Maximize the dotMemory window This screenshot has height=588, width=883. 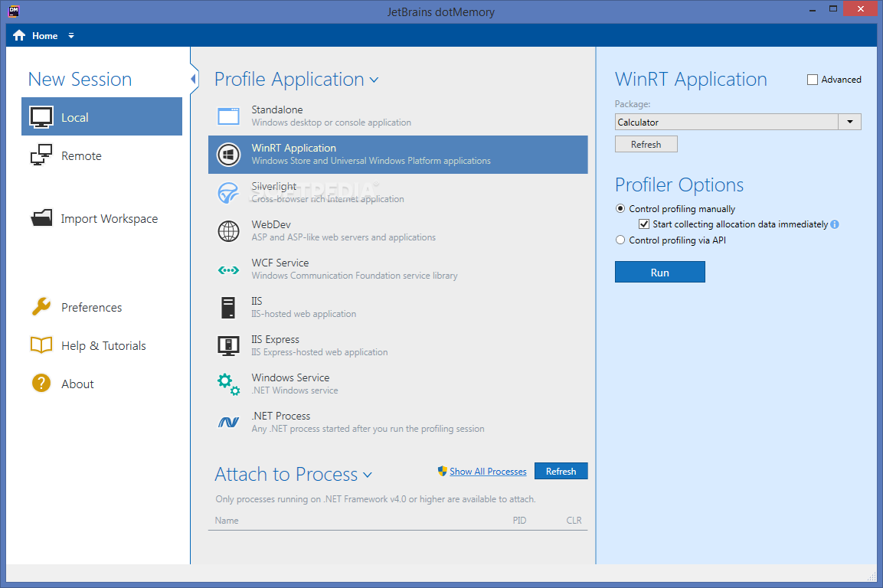[833, 8]
